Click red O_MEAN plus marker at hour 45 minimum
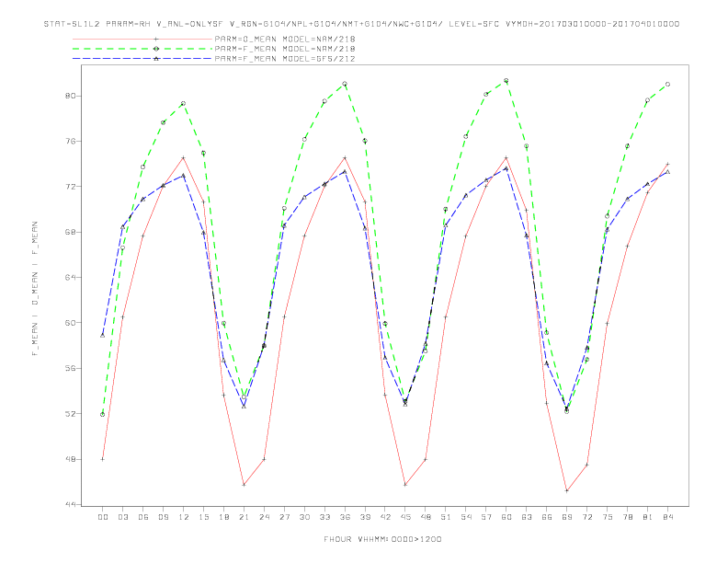This screenshot has height=563, width=728. click(405, 485)
